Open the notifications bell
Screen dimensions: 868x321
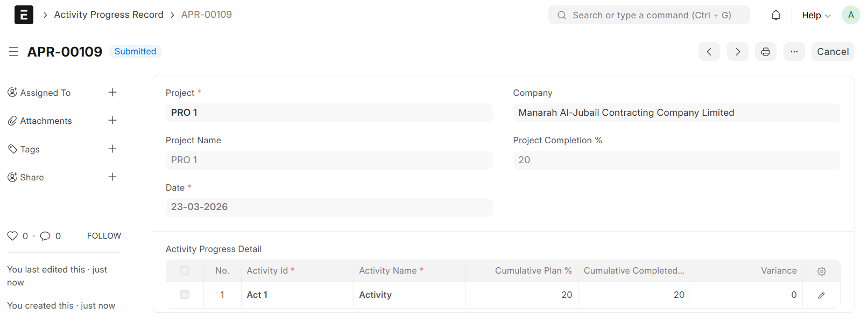(x=775, y=15)
